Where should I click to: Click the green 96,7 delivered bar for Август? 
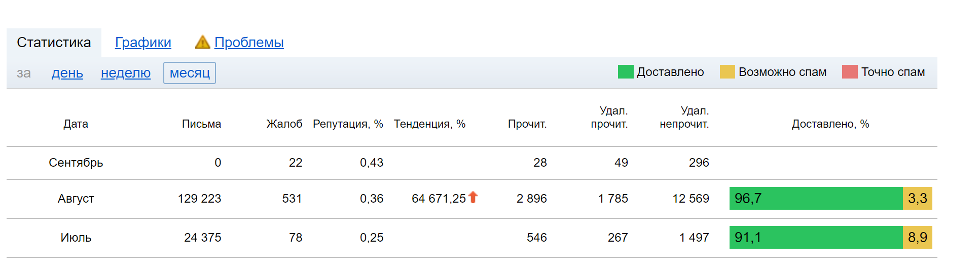click(x=816, y=198)
